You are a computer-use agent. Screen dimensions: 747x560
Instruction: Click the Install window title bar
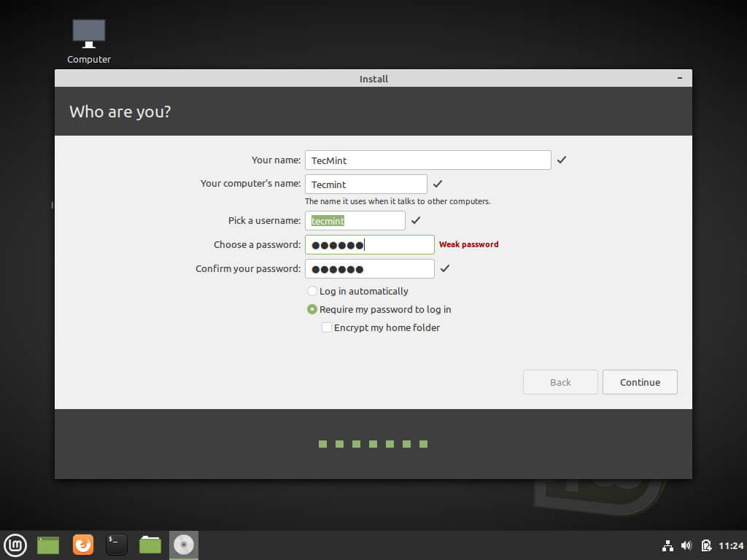[373, 79]
